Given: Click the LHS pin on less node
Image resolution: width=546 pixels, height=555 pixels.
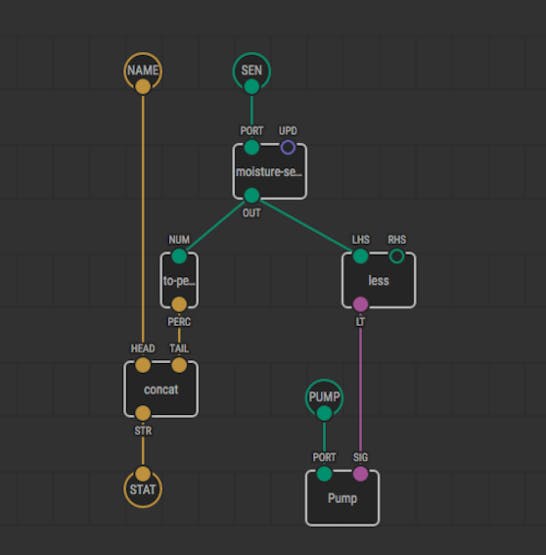Looking at the screenshot, I should [361, 256].
